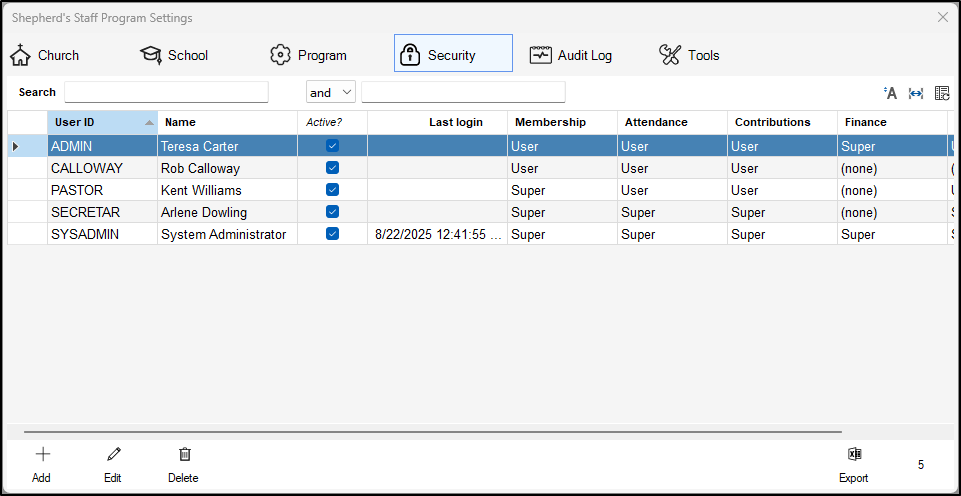
Task: Click Attendance Super cell for SECRETAR
Action: (x=672, y=212)
